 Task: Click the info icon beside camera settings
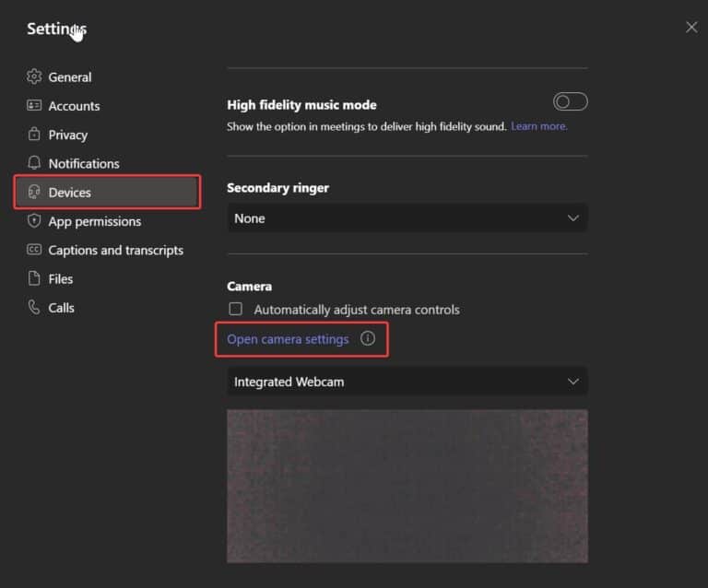(x=368, y=338)
